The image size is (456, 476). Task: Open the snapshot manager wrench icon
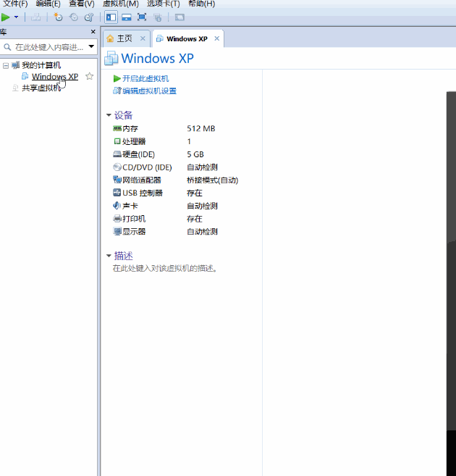tap(89, 17)
